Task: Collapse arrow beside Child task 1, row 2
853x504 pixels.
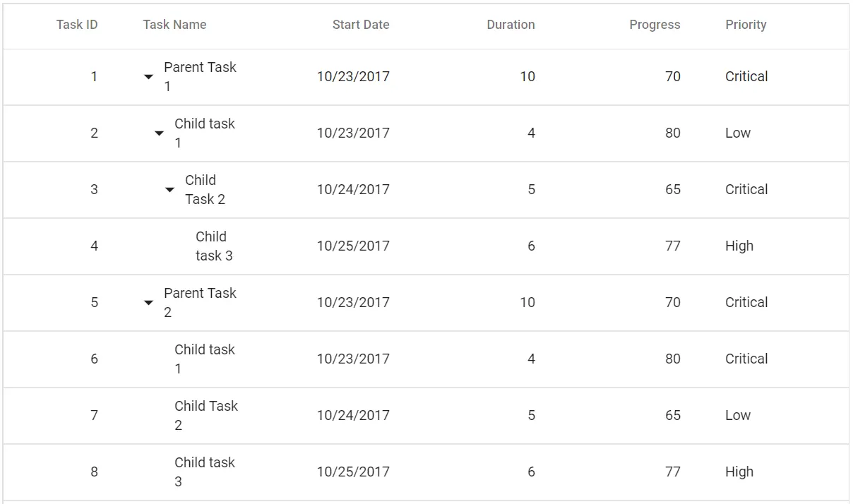Action: pos(159,133)
